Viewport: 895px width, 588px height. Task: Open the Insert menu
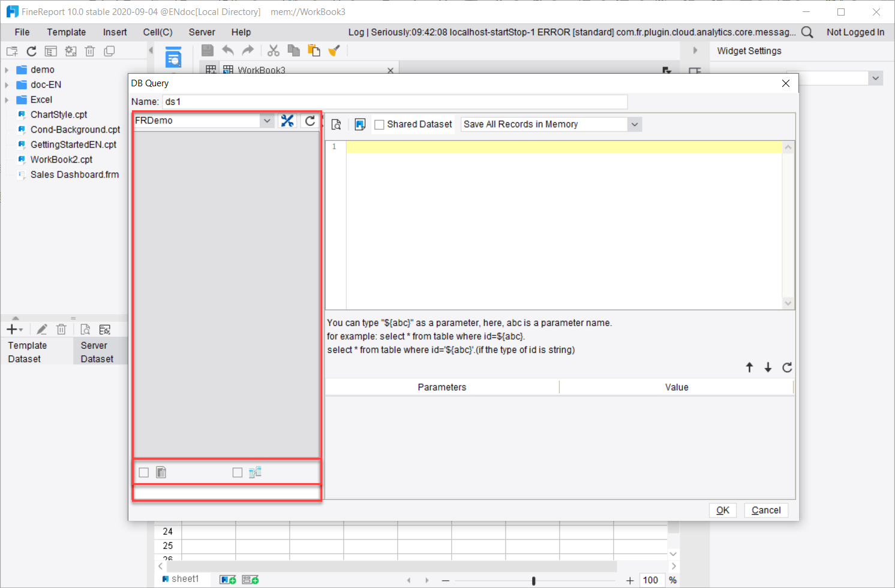115,32
